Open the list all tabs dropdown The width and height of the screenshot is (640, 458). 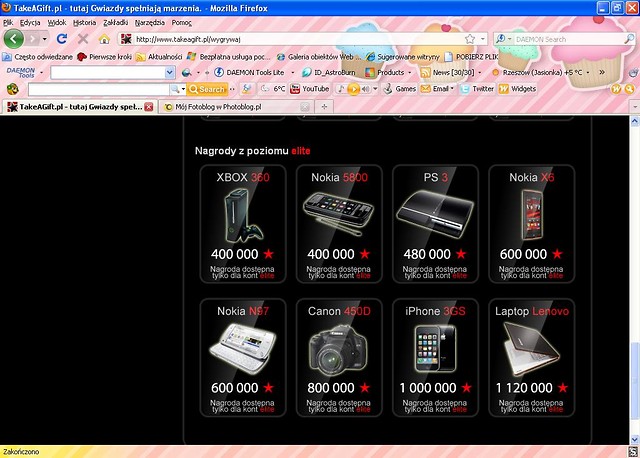point(635,107)
